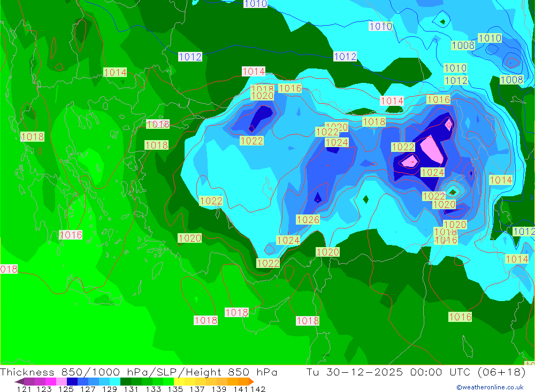Click the 1026 isobar label

pos(308,219)
